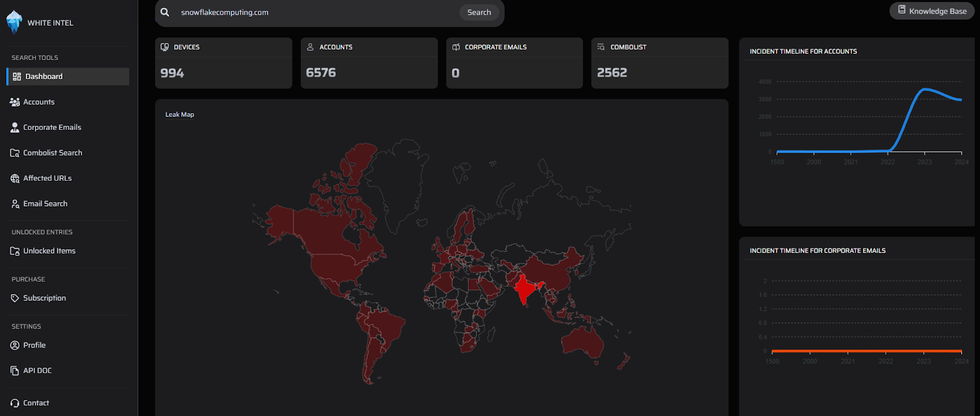Select the Accounts count 6576
The image size is (980, 416).
pyautogui.click(x=321, y=72)
